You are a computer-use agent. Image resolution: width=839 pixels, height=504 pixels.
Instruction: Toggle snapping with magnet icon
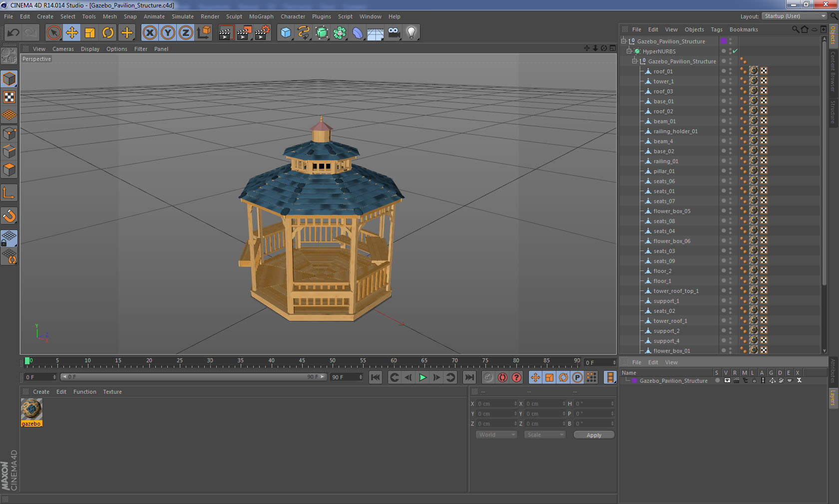(9, 216)
